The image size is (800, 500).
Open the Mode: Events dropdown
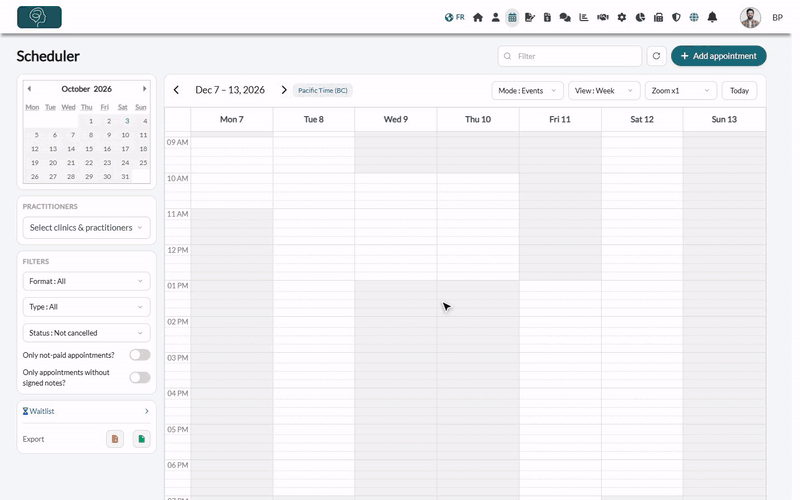[527, 91]
